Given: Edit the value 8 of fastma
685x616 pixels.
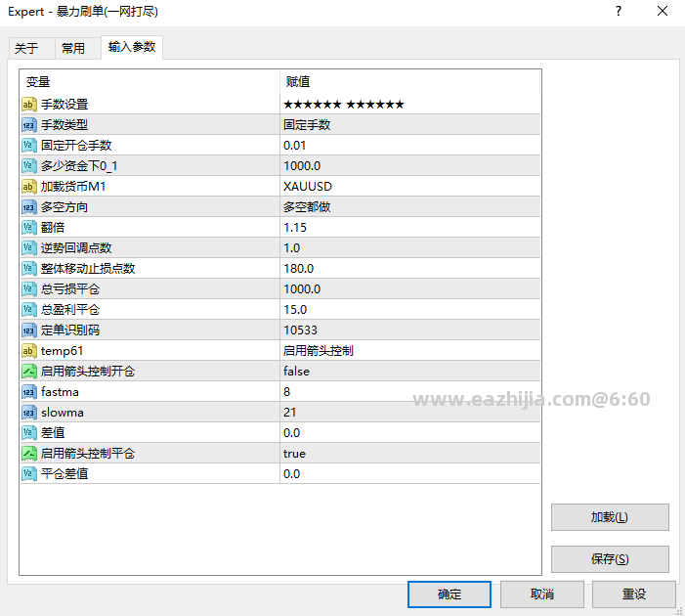Looking at the screenshot, I should click(409, 392).
